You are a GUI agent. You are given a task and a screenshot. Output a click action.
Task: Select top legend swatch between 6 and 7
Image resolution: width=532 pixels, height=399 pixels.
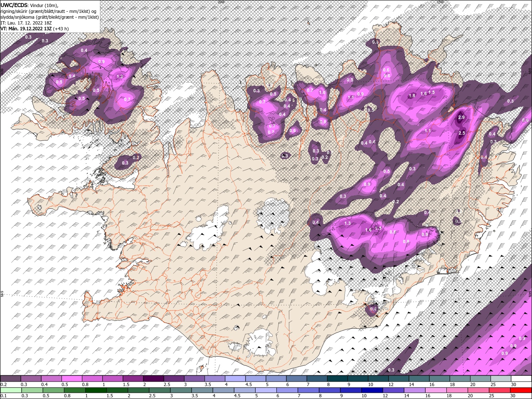click(x=296, y=379)
